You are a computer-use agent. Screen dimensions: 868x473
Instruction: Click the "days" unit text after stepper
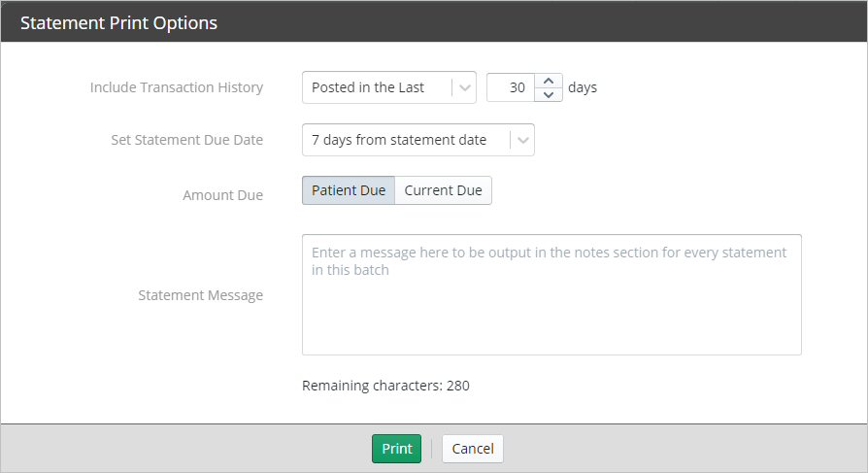[x=583, y=87]
